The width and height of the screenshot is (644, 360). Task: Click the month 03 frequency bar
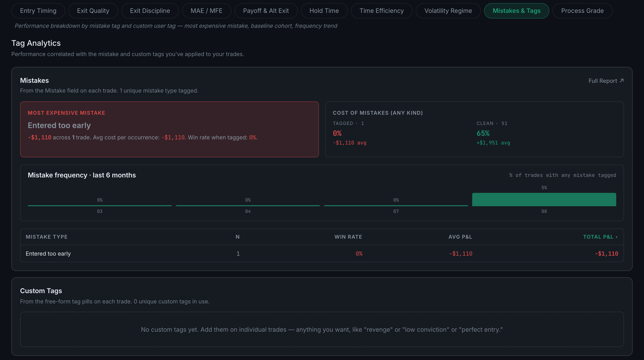tap(100, 205)
